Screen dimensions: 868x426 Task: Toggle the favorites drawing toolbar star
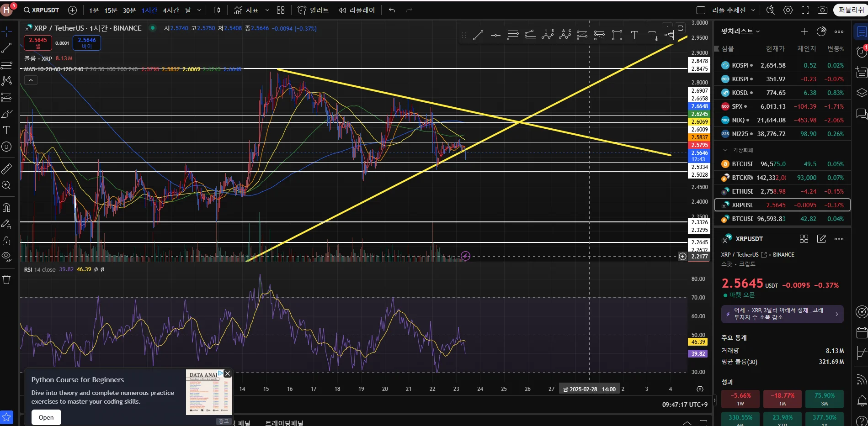(6, 417)
